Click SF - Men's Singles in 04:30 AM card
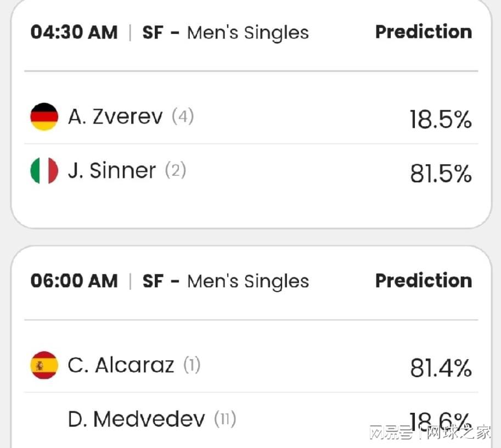 [x=226, y=33]
